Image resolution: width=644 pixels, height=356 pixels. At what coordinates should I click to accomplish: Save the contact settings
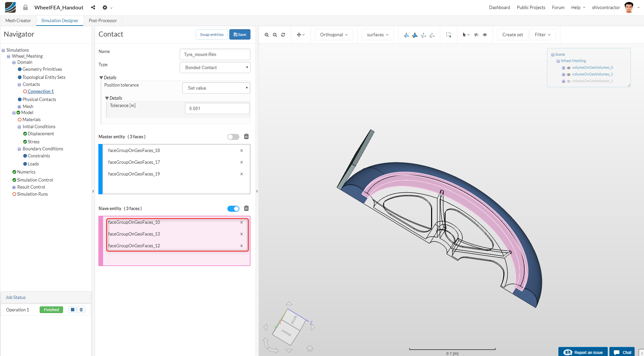(240, 35)
